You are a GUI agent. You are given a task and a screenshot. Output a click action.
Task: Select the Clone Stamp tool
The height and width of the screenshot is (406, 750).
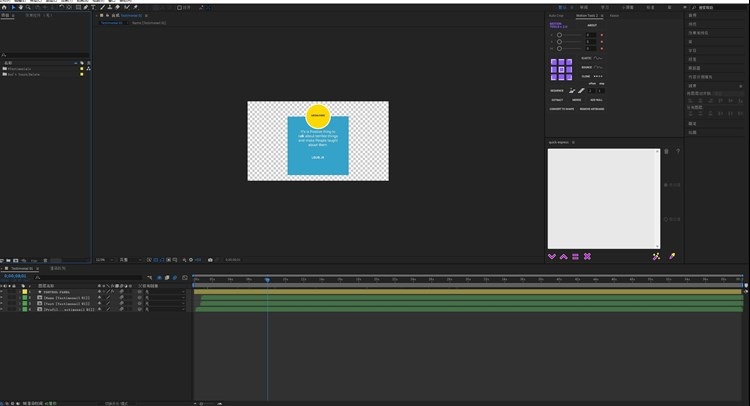[x=110, y=8]
